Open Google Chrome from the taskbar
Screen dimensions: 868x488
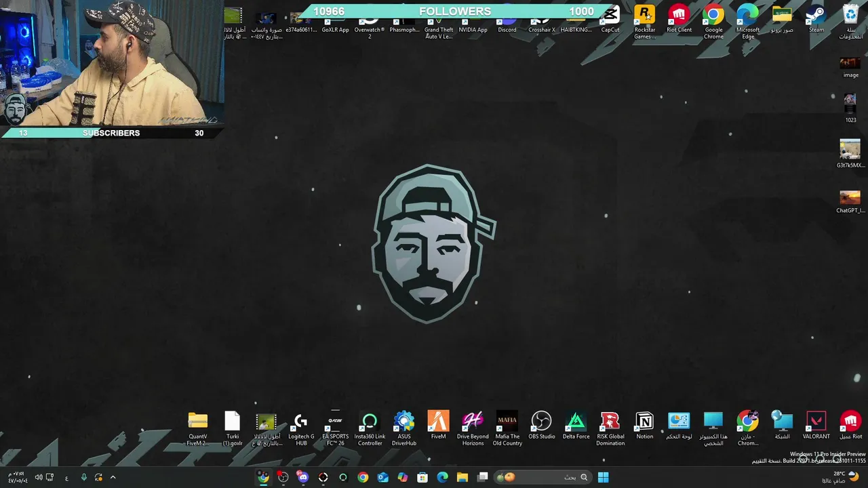[x=363, y=477]
